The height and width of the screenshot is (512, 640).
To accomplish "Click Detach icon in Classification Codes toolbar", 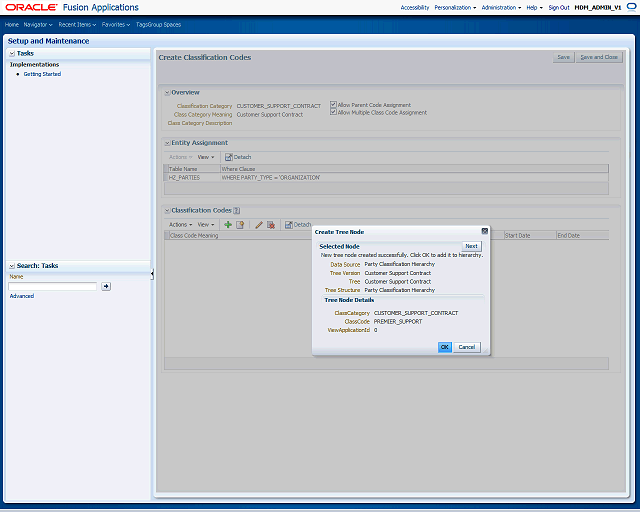I will (289, 225).
